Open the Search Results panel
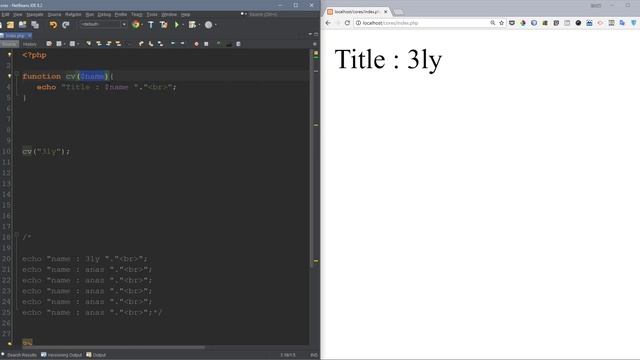 pos(19,355)
